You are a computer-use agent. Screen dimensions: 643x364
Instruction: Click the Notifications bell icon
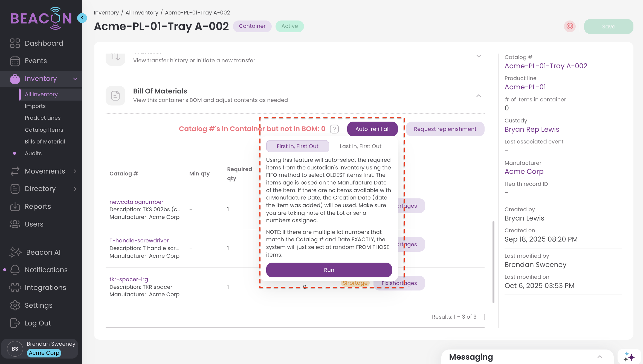coord(15,270)
